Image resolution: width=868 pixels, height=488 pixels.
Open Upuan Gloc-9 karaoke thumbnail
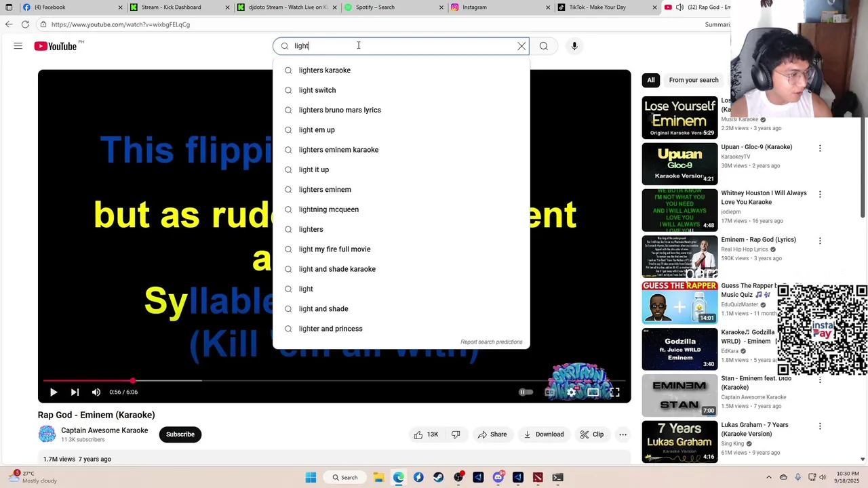(679, 163)
